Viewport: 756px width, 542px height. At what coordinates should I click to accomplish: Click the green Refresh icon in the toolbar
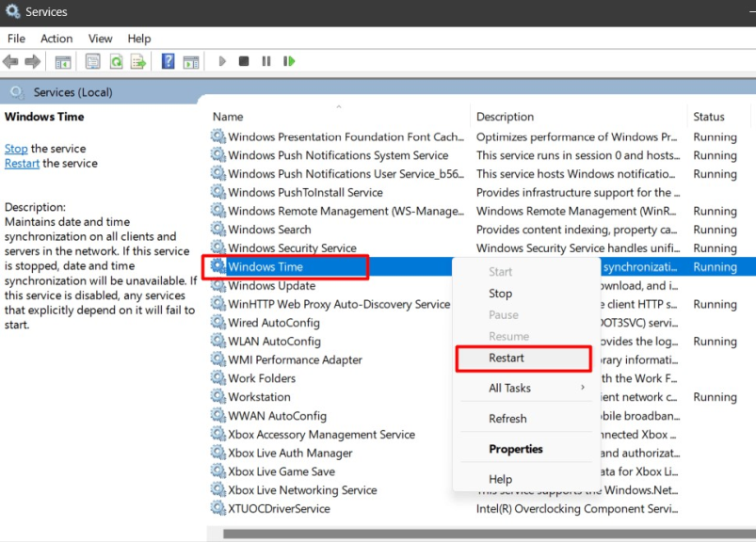[x=116, y=62]
